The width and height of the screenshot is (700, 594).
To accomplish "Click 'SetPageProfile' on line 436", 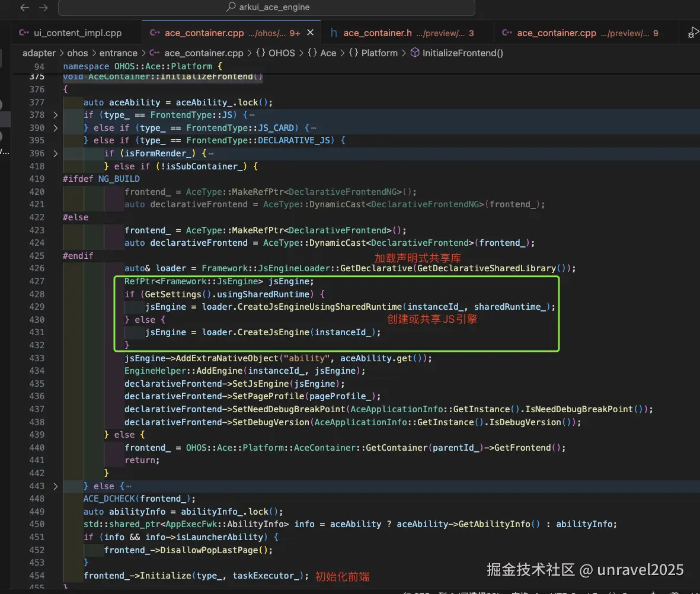I will (268, 396).
